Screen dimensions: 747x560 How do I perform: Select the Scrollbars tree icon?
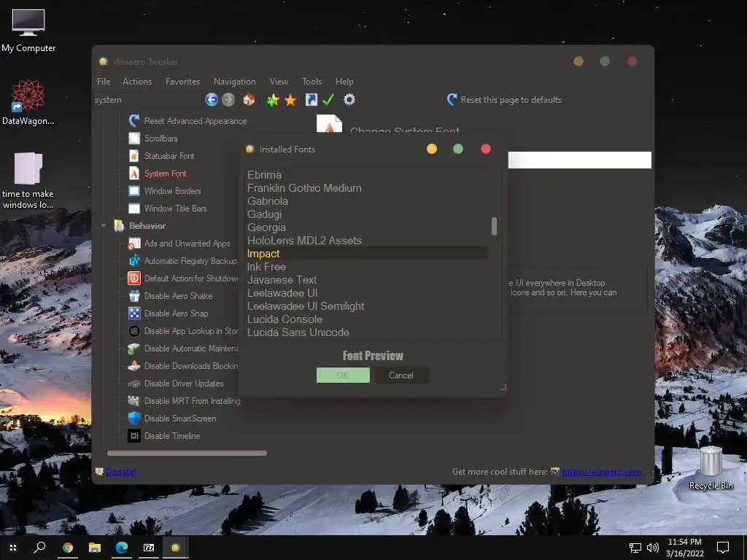tap(134, 139)
